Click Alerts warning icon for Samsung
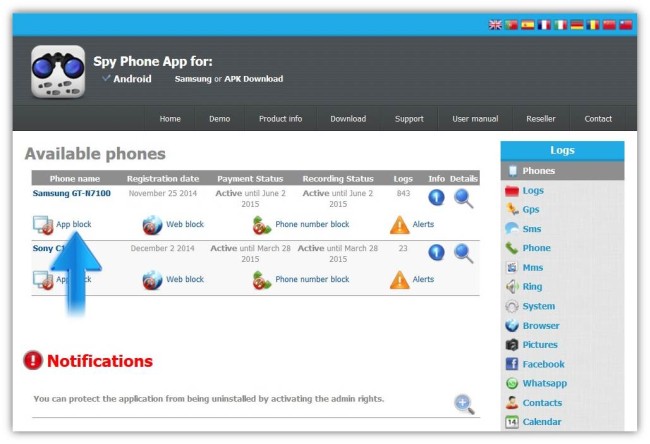 click(400, 225)
